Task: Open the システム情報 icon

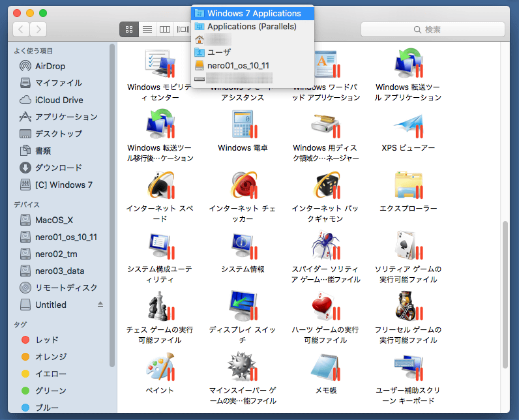Action: [244, 246]
